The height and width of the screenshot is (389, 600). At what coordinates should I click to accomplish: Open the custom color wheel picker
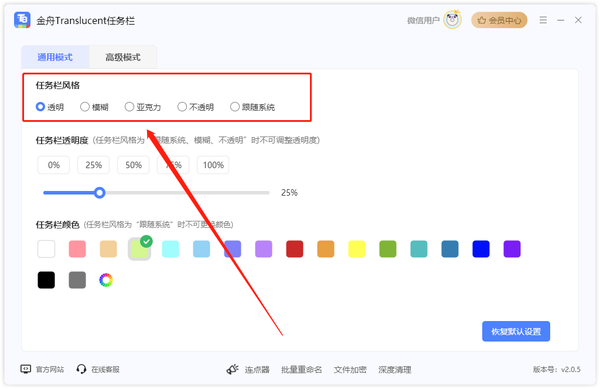tap(106, 280)
